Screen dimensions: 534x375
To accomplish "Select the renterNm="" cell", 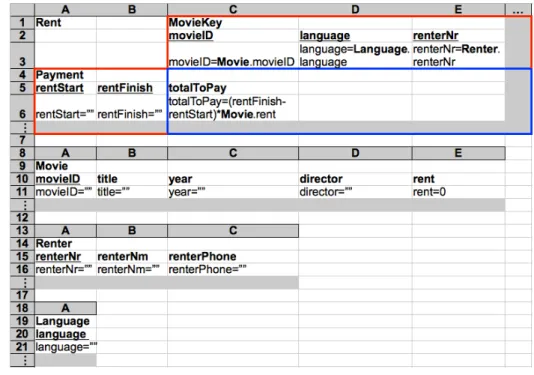I will coord(132,269).
